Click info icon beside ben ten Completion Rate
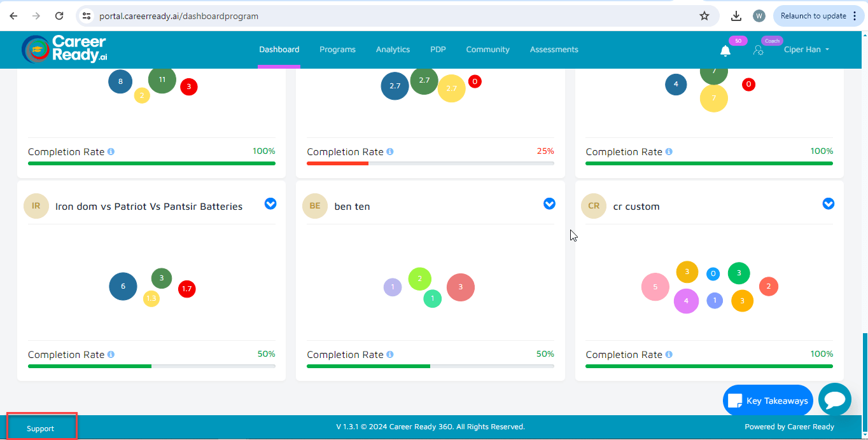 [390, 355]
